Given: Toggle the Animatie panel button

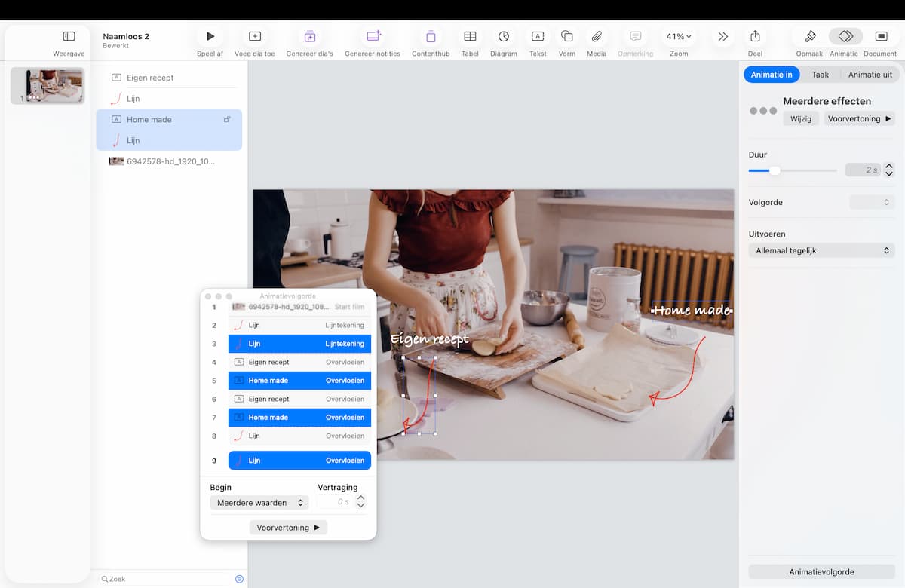Looking at the screenshot, I should (x=845, y=36).
